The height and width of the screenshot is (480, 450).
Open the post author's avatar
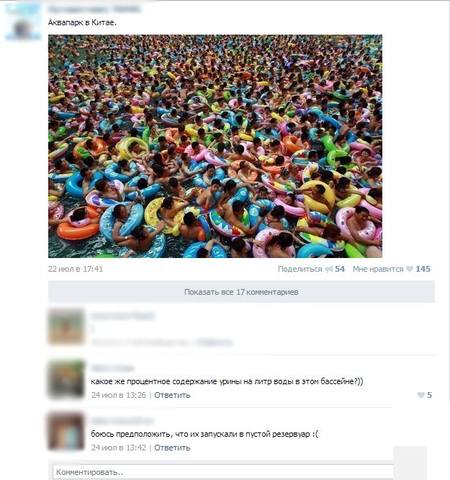point(23,21)
